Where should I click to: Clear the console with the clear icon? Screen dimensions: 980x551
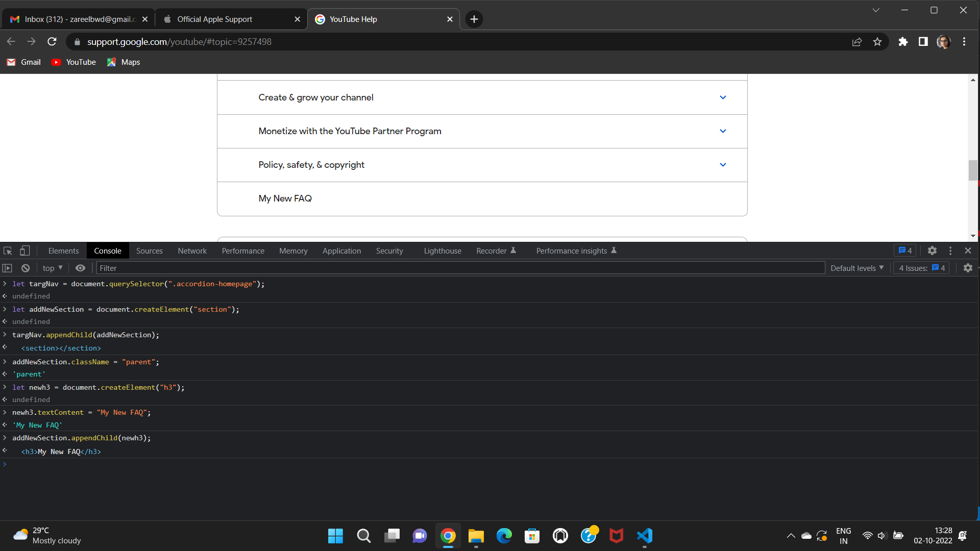(26, 268)
